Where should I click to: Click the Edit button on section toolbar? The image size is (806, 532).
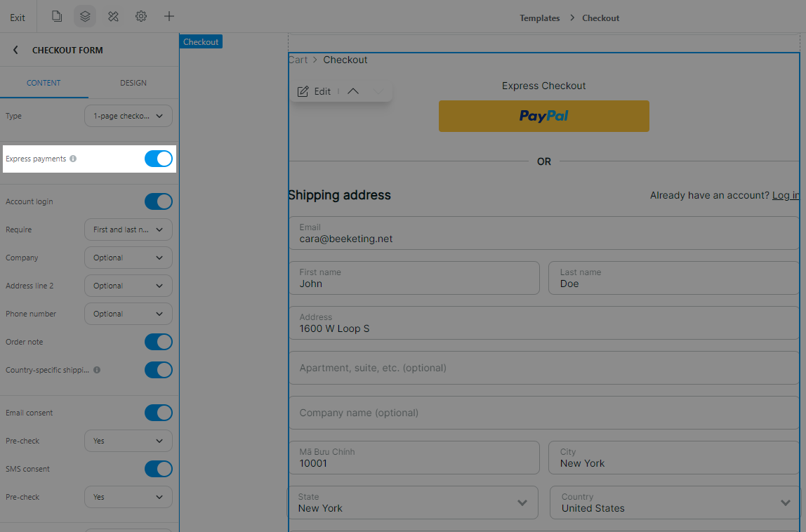point(314,91)
